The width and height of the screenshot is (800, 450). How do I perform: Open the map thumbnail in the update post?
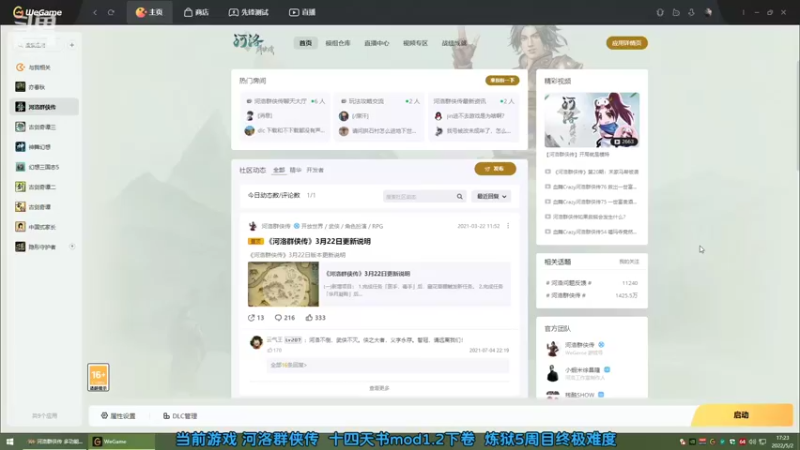click(283, 284)
